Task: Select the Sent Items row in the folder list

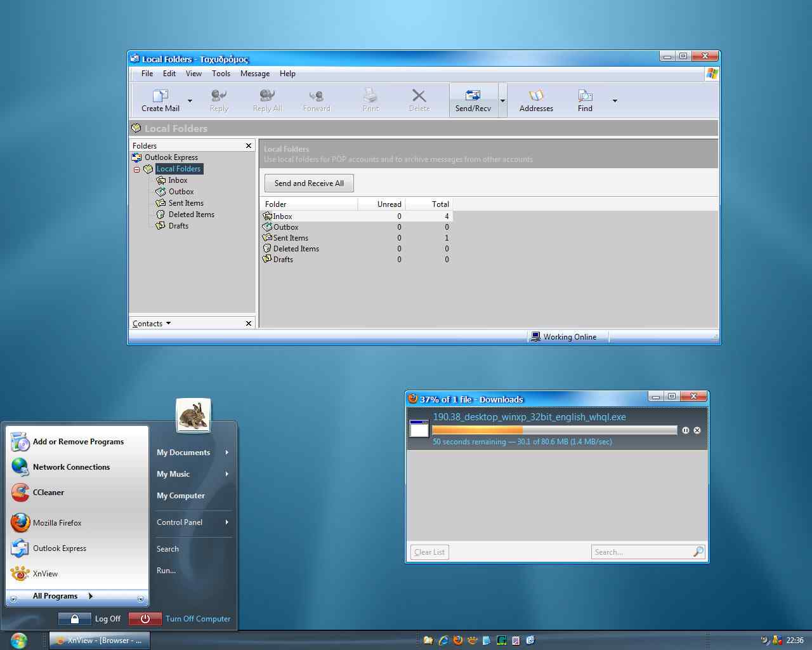Action: [x=357, y=238]
